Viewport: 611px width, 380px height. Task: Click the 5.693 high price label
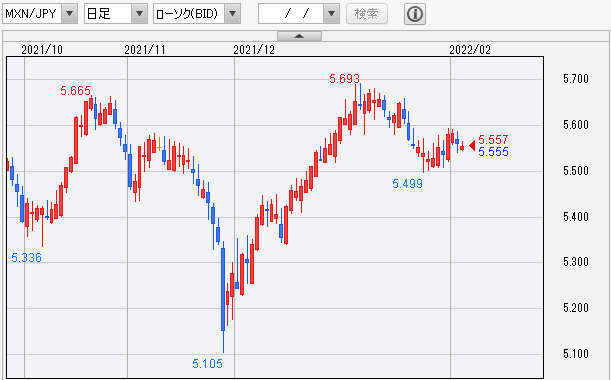point(344,79)
